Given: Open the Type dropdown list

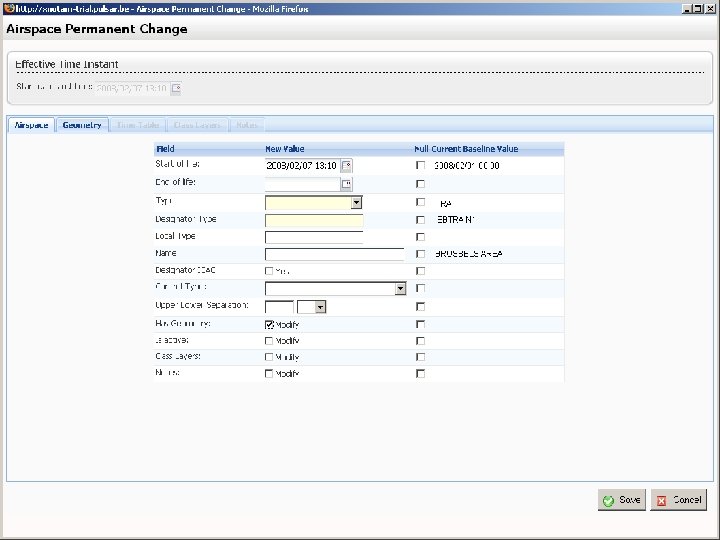Looking at the screenshot, I should (356, 202).
